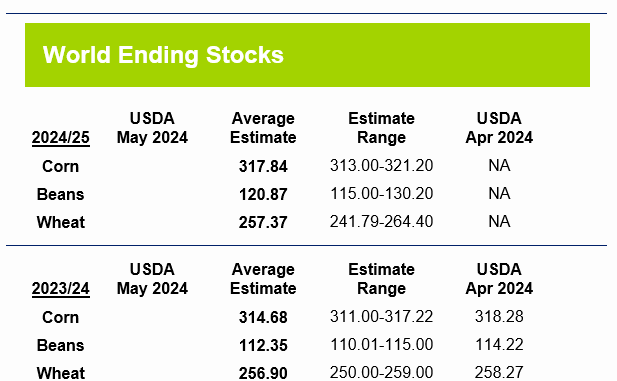Click the USDA Apr 2024 value 258.27
The height and width of the screenshot is (381, 617).
tap(499, 372)
